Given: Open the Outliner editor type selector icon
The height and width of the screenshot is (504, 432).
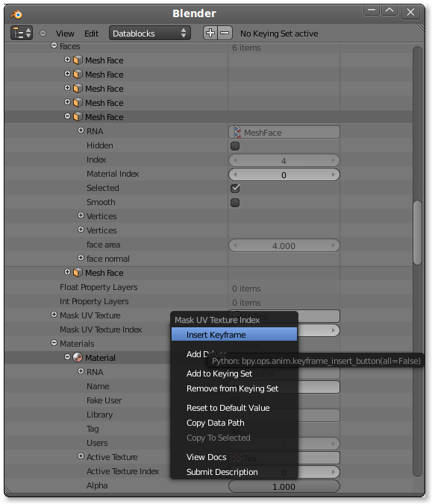Looking at the screenshot, I should 22,33.
